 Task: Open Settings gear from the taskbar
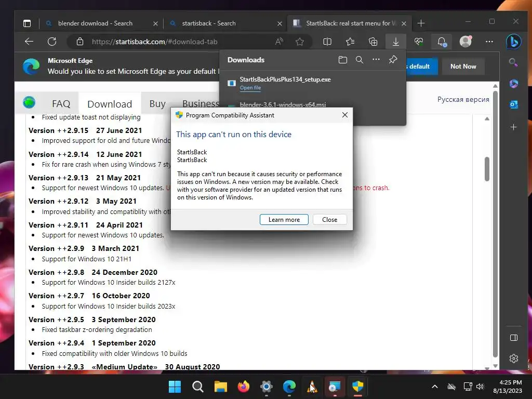tap(267, 387)
